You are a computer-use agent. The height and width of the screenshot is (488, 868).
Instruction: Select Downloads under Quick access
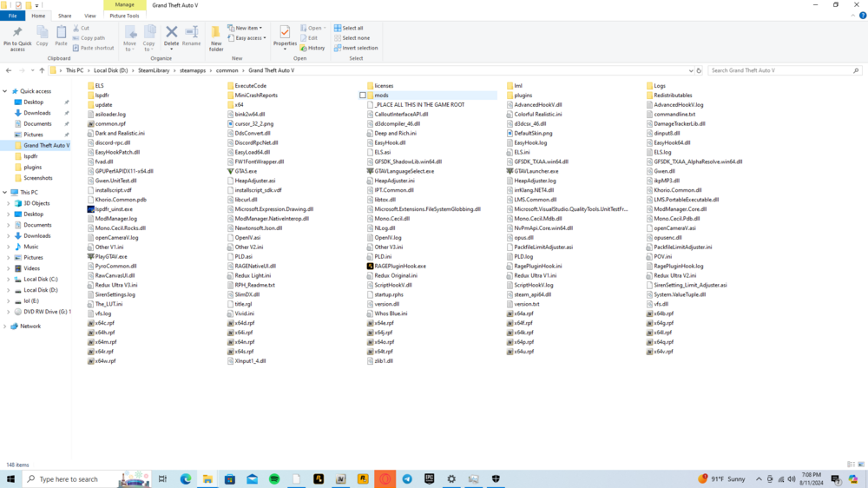(x=37, y=113)
